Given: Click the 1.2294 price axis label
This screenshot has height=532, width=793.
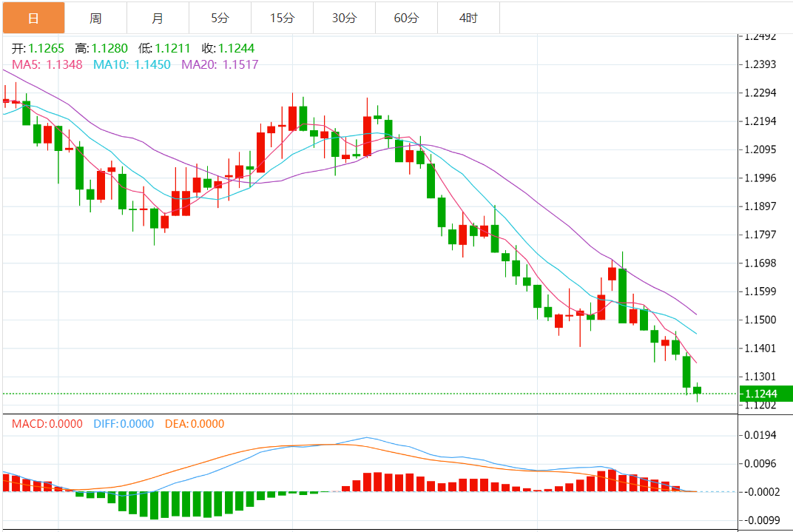Looking at the screenshot, I should tap(760, 92).
